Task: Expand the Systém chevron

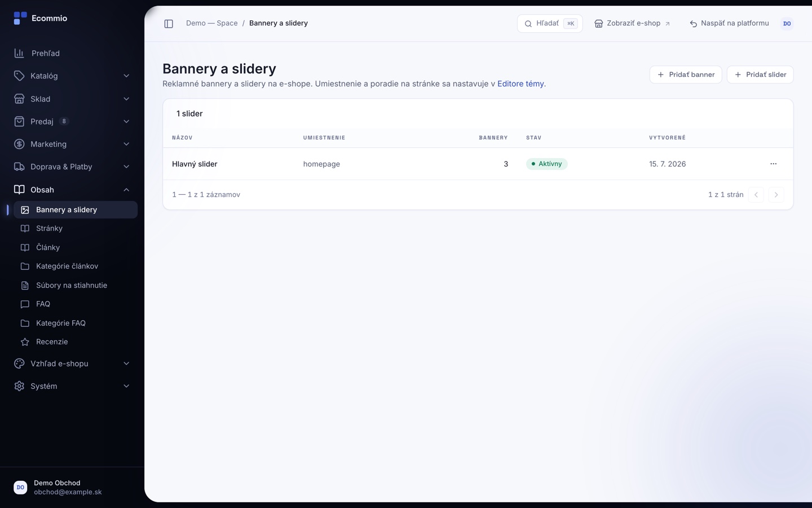Action: point(126,386)
